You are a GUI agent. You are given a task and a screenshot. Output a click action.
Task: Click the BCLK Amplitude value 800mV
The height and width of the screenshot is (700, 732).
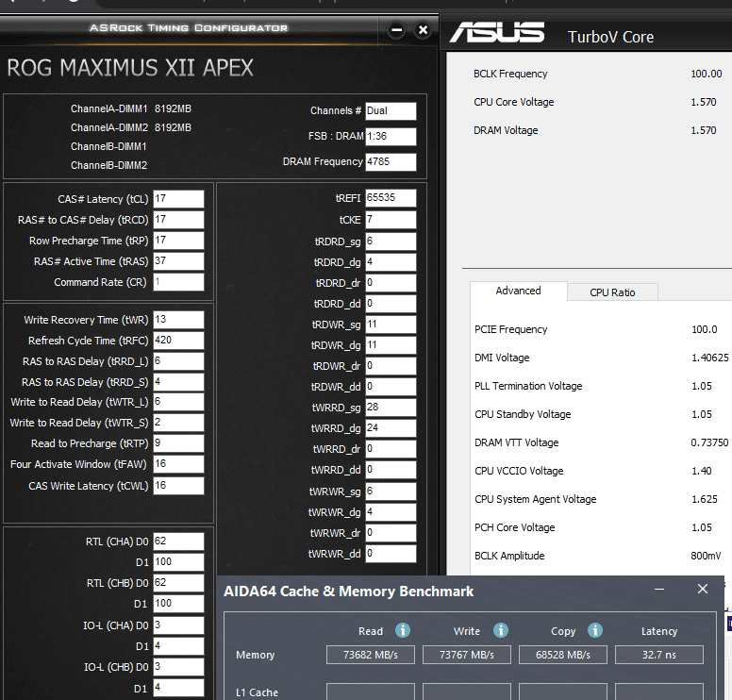click(x=706, y=556)
